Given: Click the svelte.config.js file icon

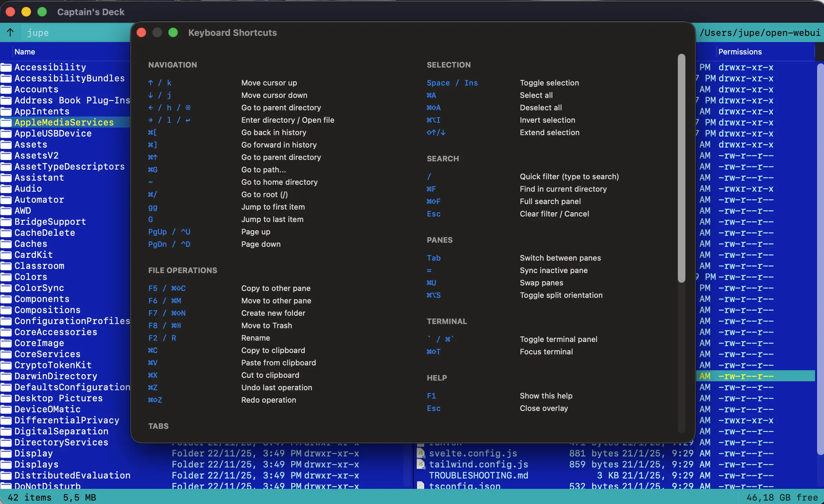Looking at the screenshot, I should pos(421,453).
